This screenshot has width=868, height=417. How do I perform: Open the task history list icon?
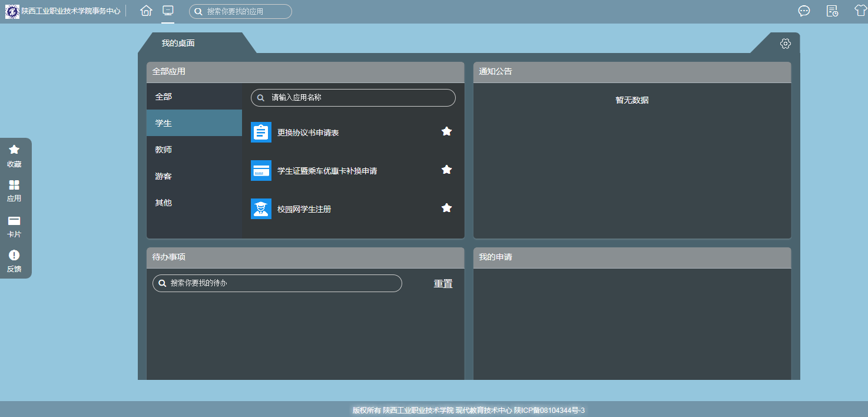pos(832,11)
